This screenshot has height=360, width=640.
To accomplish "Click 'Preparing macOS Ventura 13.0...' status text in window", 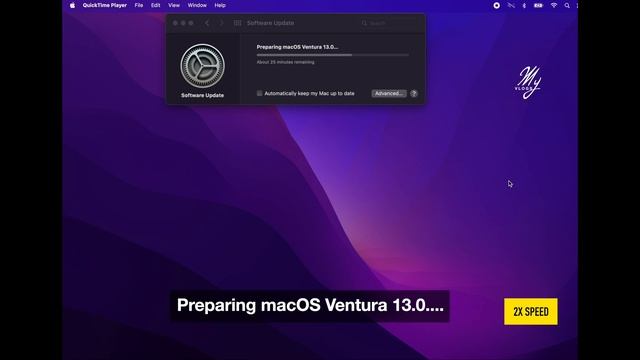I will pos(297,47).
